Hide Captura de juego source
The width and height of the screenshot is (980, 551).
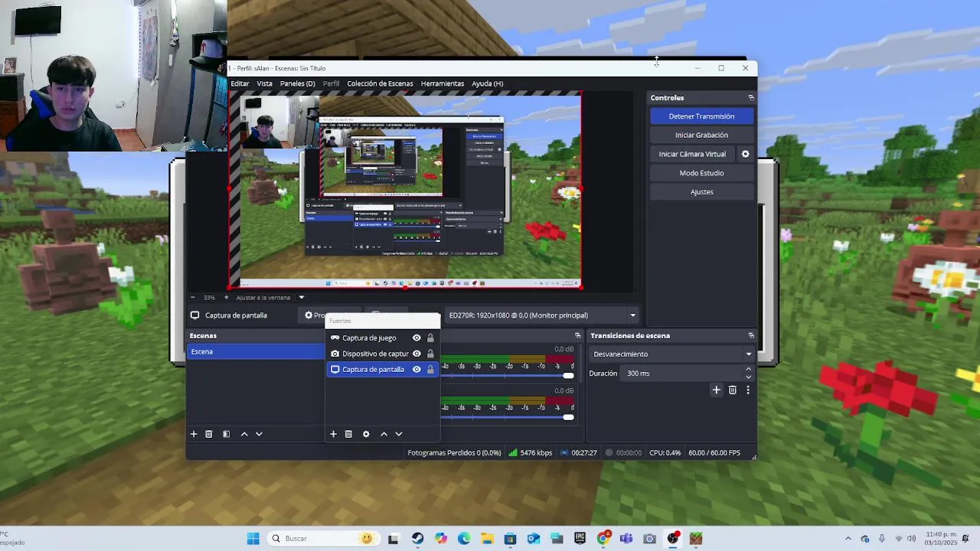tap(416, 337)
